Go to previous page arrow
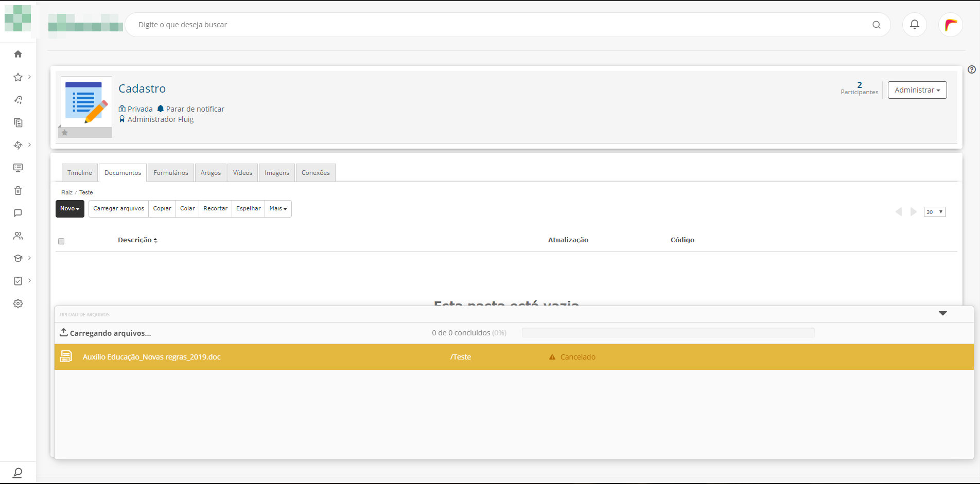 (x=899, y=212)
